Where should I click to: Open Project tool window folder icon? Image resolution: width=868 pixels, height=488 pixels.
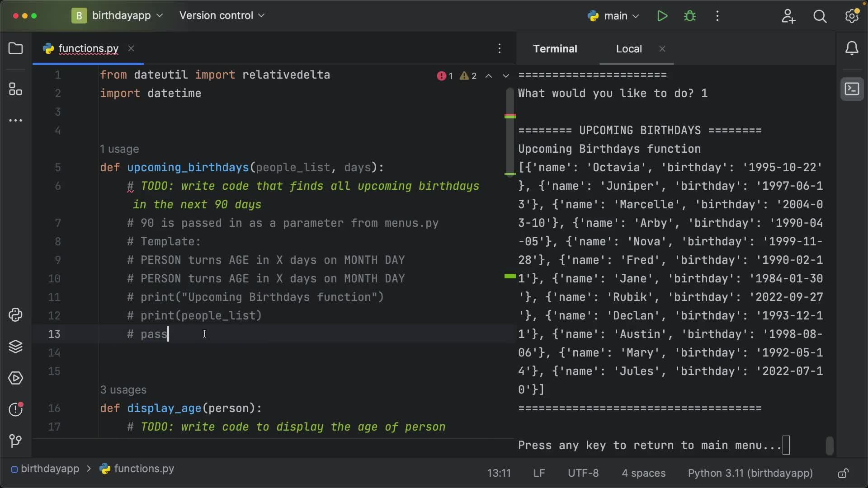pos(16,48)
